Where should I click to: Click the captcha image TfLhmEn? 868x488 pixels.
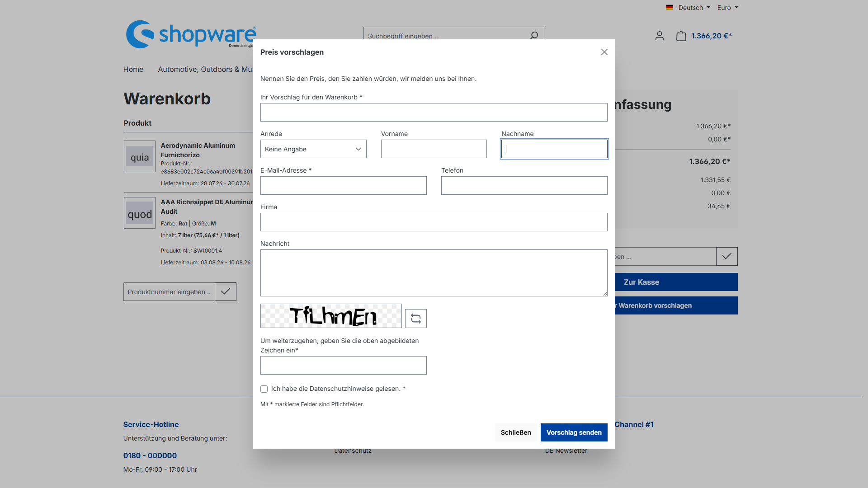click(x=331, y=316)
